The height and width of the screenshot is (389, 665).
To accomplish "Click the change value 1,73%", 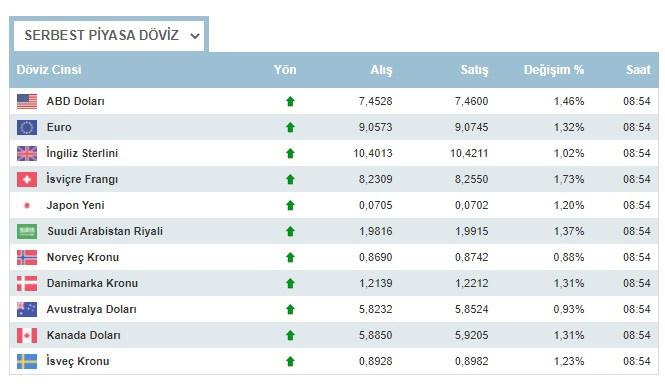I will click(x=569, y=179).
